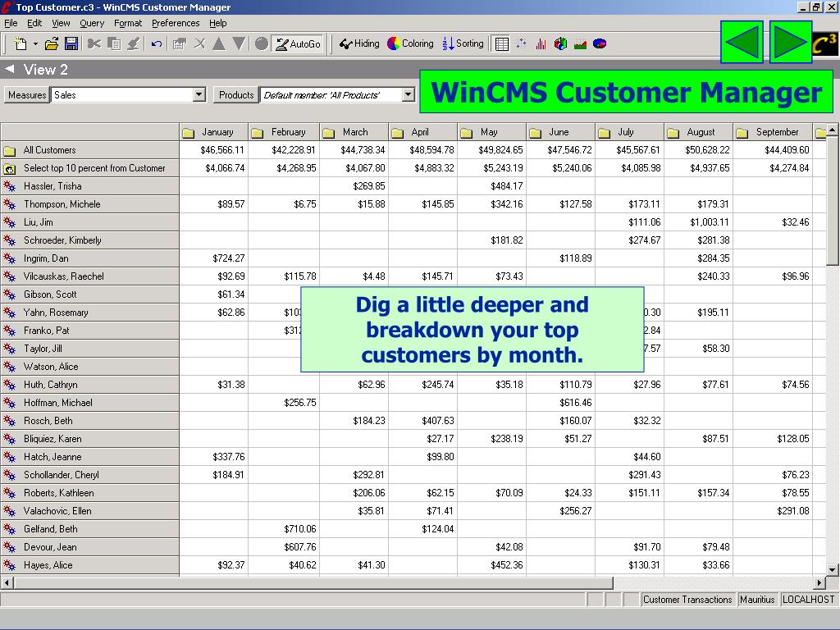Open the View menu
Image resolution: width=840 pixels, height=630 pixels.
click(x=61, y=23)
